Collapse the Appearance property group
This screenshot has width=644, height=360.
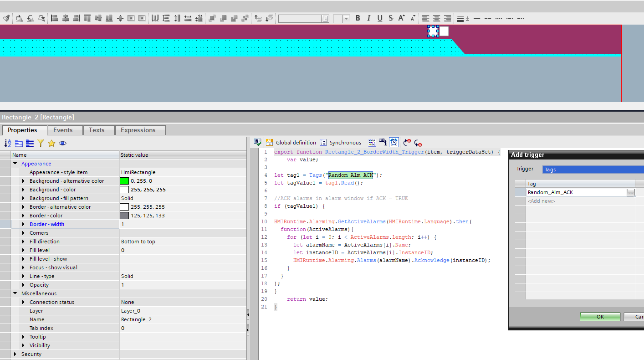(15, 164)
